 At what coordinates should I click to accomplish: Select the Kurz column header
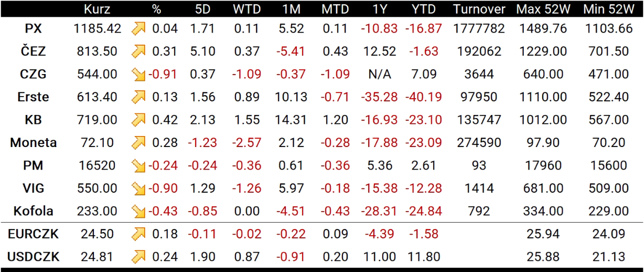[x=96, y=9]
